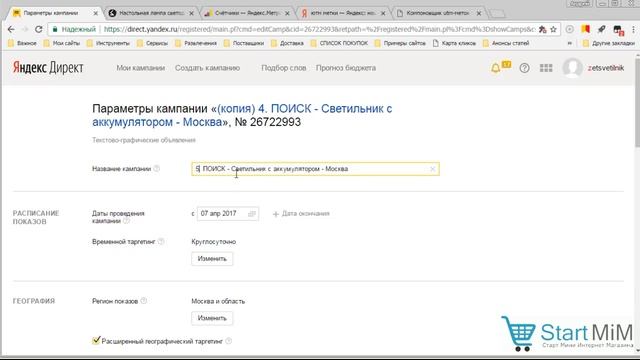The width and height of the screenshot is (640, 360).
Task: Open Анонсы статей bookmarks folder
Action: coord(506,43)
